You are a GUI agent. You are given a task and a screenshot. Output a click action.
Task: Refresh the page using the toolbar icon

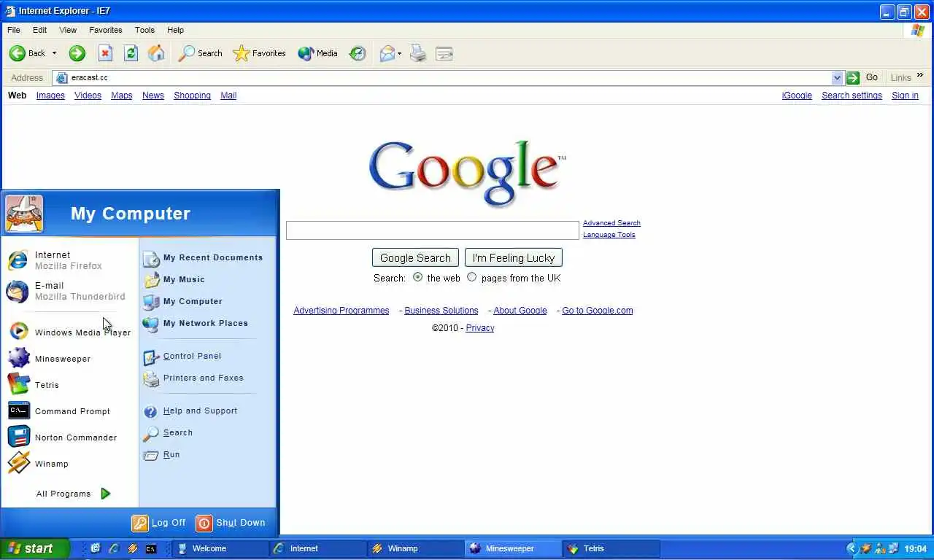(x=131, y=53)
